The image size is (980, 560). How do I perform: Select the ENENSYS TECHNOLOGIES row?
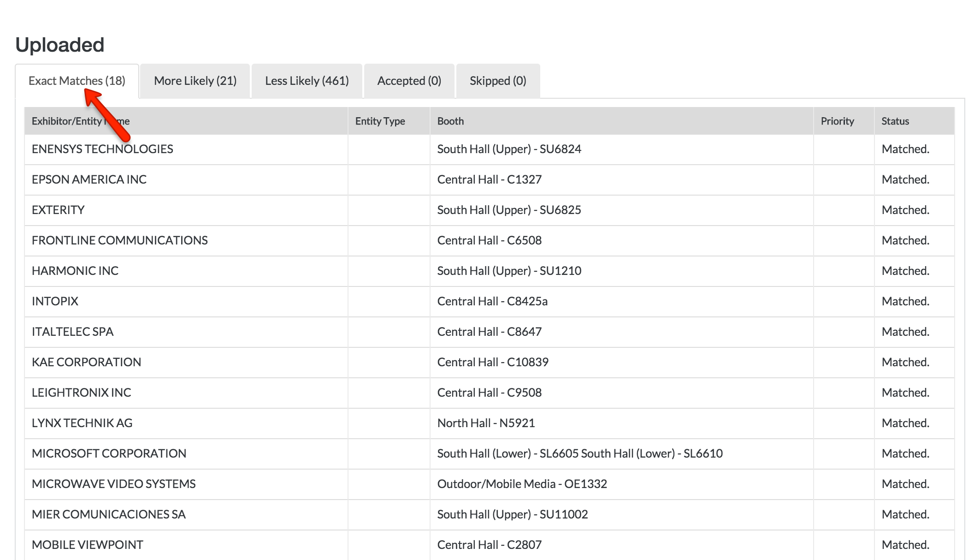(102, 149)
